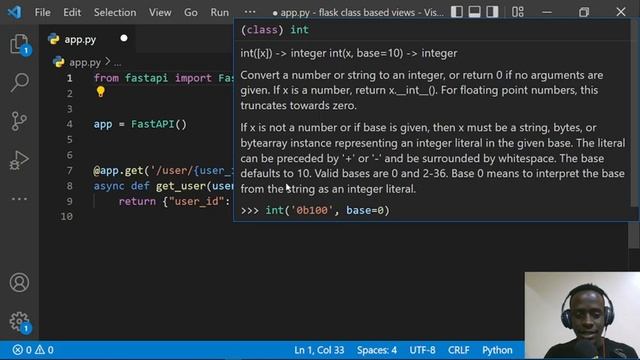Click the int('0b100', base=0) example in tooltip
The height and width of the screenshot is (360, 640).
pyautogui.click(x=327, y=210)
